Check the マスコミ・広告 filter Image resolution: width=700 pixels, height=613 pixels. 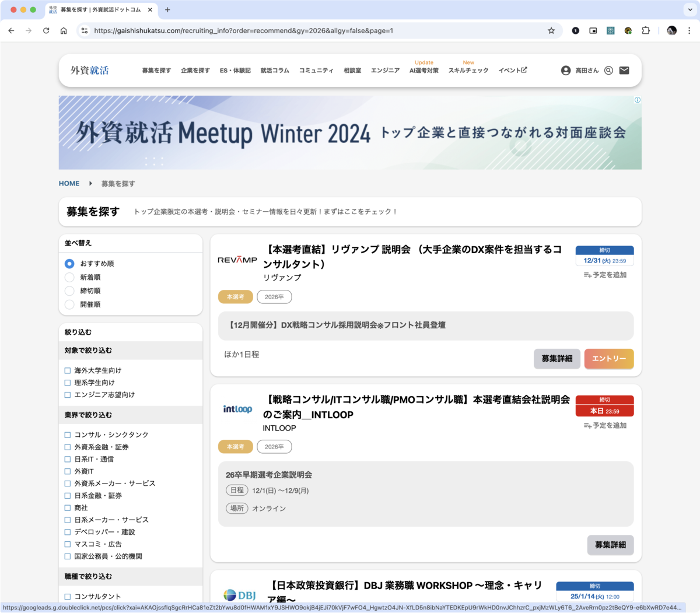[68, 544]
